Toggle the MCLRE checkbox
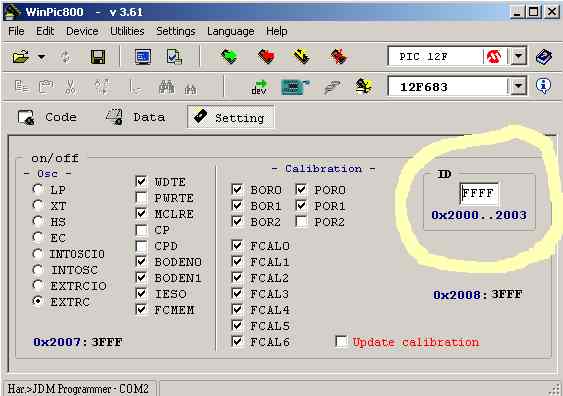 (x=141, y=213)
